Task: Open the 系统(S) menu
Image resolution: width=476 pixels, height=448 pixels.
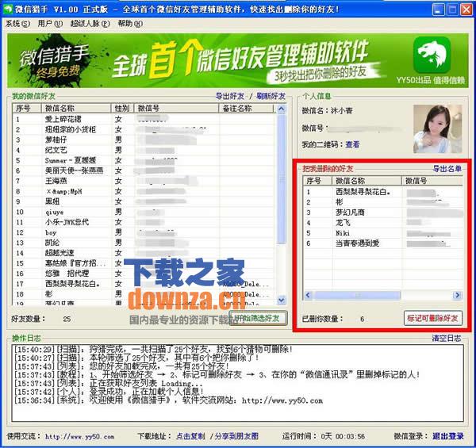Action: pos(17,24)
